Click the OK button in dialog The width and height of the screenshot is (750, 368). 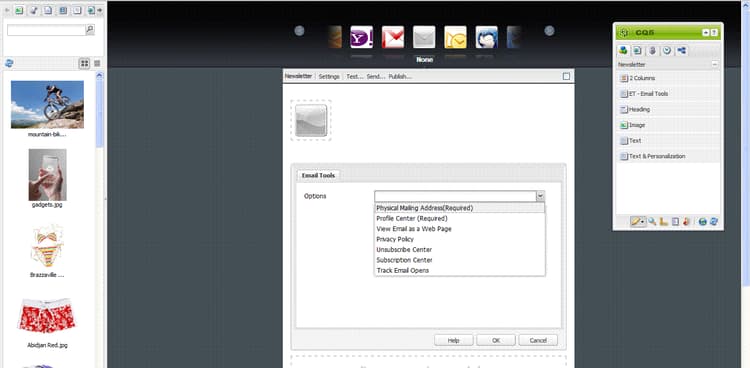pyautogui.click(x=496, y=340)
